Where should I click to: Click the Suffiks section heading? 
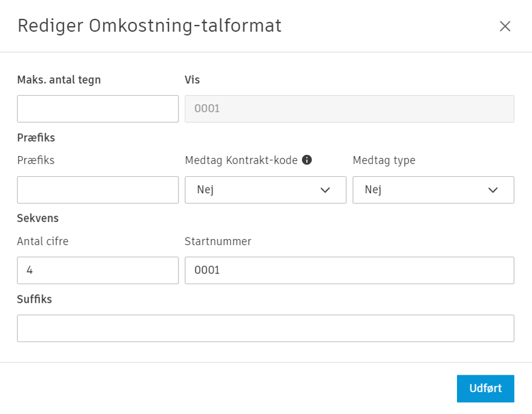coord(33,299)
